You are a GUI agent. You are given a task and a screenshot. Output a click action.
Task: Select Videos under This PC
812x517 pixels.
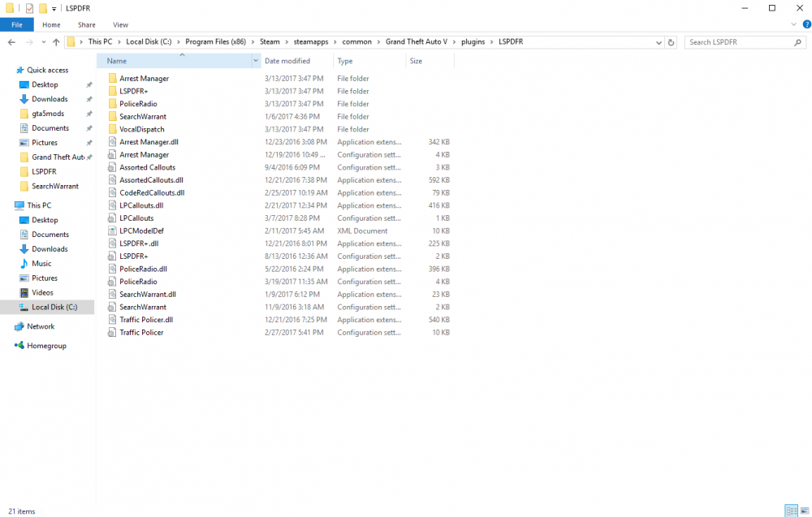pyautogui.click(x=42, y=292)
